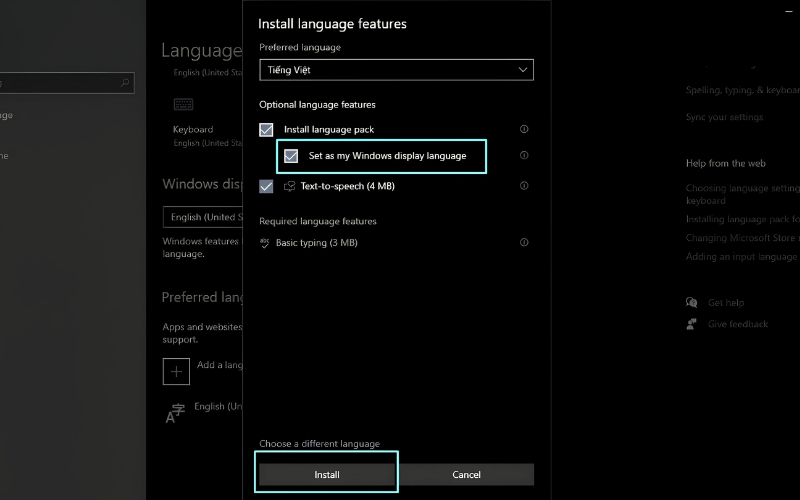Click Keyboard entry in Language page
The width and height of the screenshot is (800, 500).
point(193,130)
